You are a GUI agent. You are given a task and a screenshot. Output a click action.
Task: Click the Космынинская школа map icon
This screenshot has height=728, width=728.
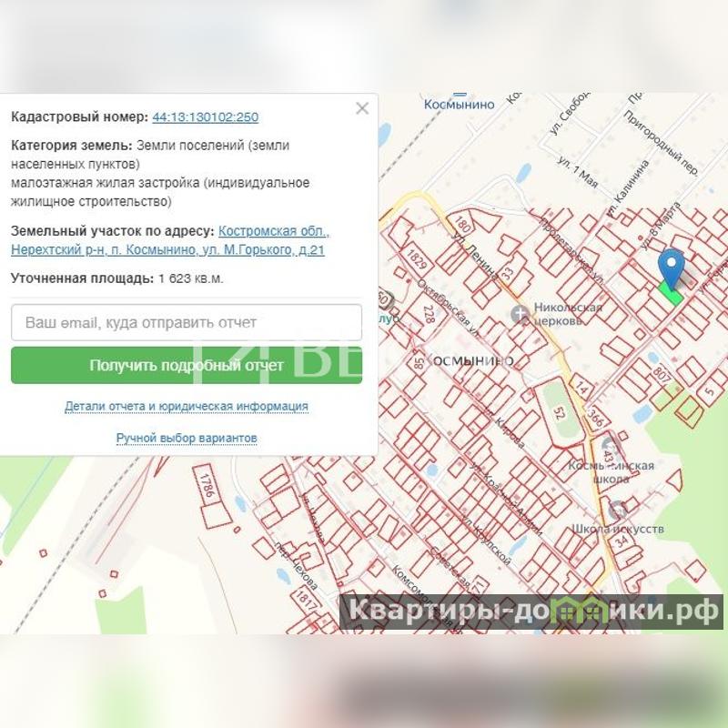607,447
